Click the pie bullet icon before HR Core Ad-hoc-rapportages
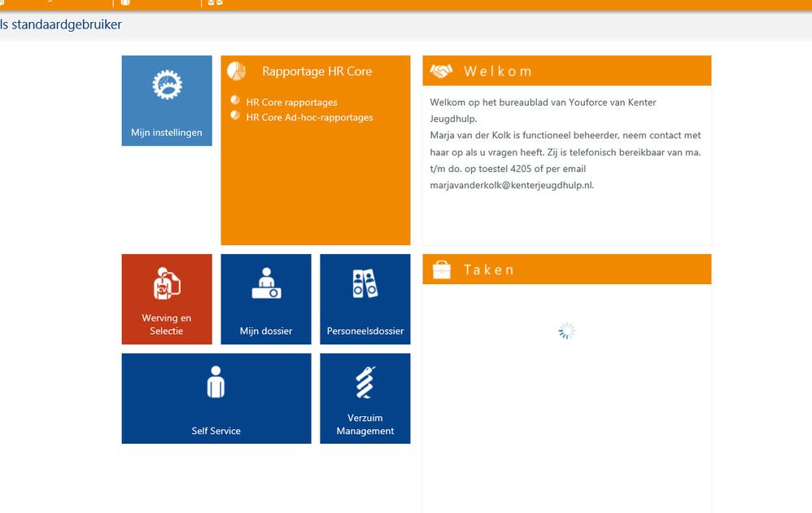812x513 pixels. tap(235, 115)
